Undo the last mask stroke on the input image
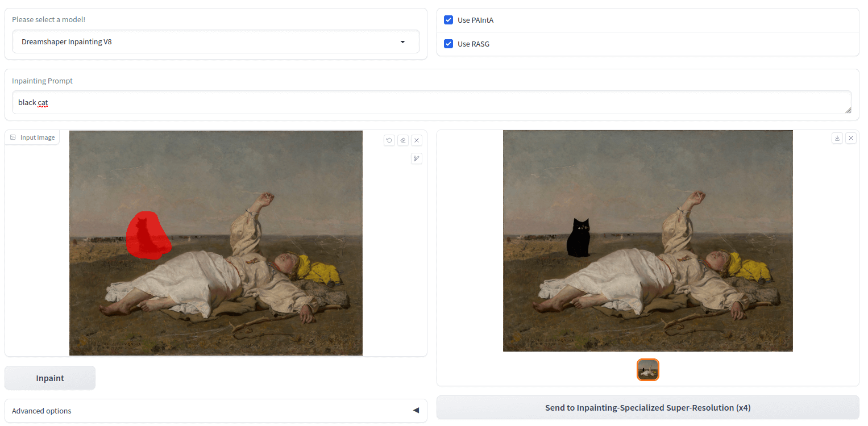The image size is (868, 426). point(389,140)
